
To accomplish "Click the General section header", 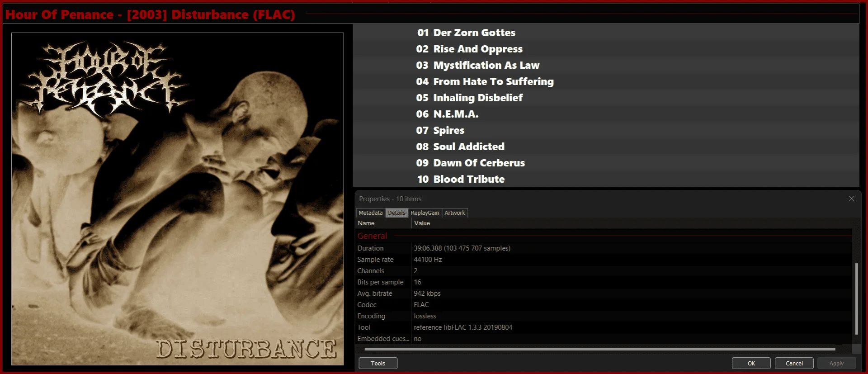I will [373, 236].
